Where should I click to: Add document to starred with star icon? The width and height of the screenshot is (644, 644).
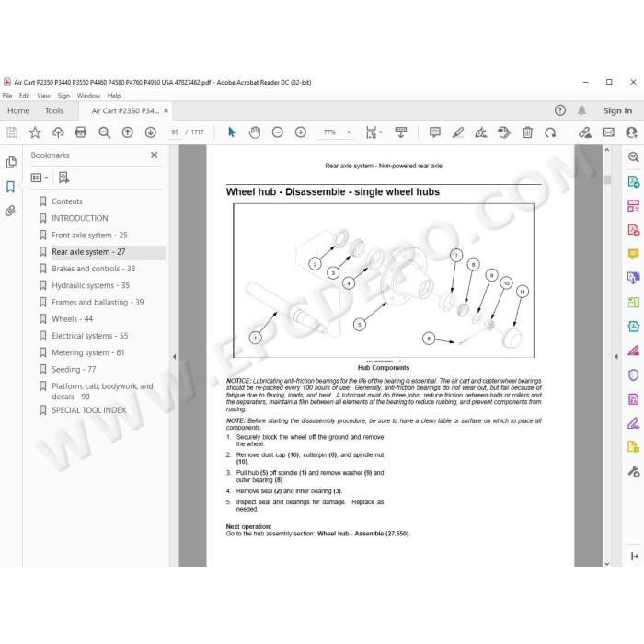point(35,132)
